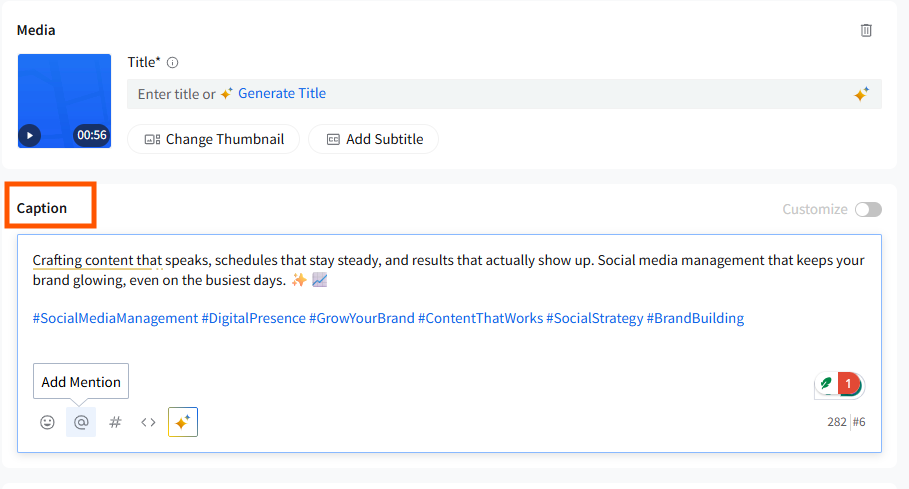This screenshot has width=909, height=489.
Task: Click the hashtag icon in the caption toolbar
Action: (115, 422)
